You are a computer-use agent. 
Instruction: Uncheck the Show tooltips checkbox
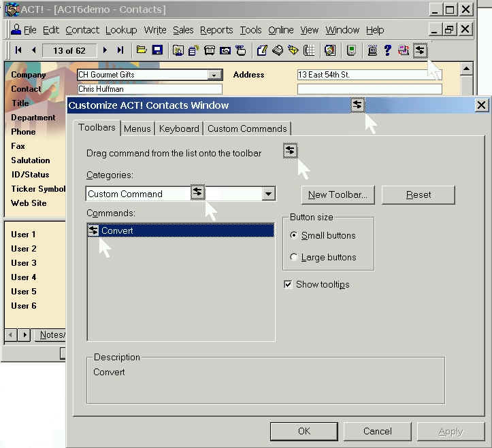tap(288, 284)
